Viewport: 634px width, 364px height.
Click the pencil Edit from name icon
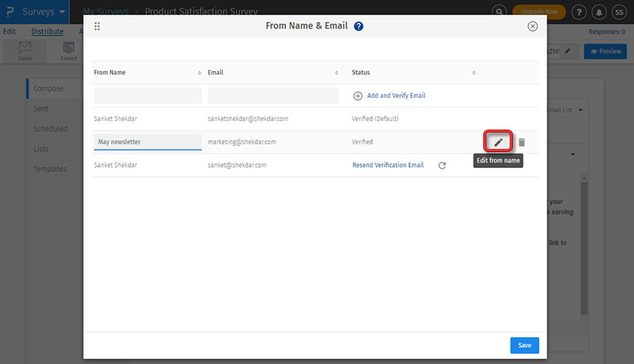pyautogui.click(x=498, y=142)
